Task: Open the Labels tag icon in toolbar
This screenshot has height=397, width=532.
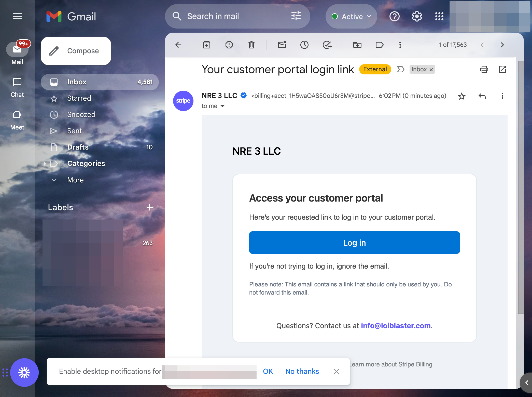Action: (x=380, y=45)
